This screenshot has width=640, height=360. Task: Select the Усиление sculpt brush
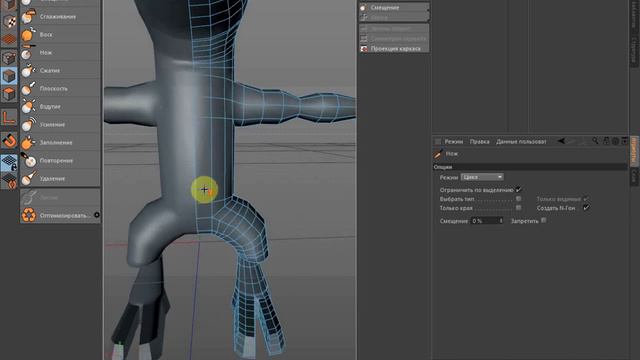coord(60,124)
